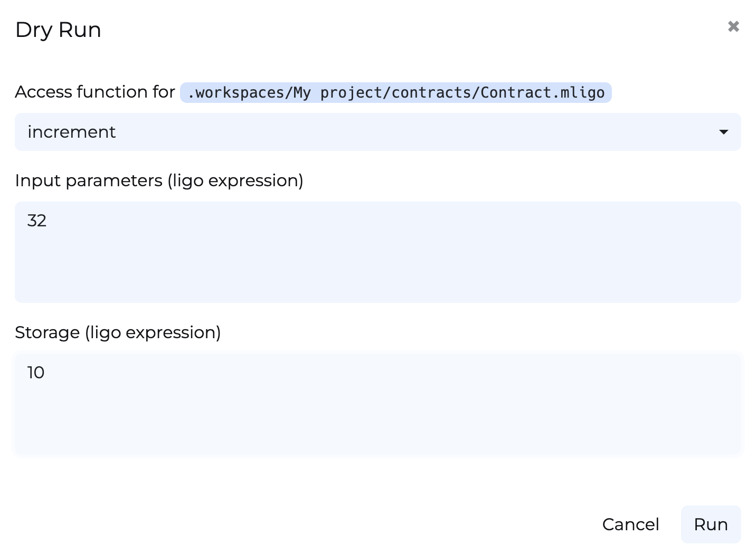The image size is (756, 554).
Task: Place cursor after the value 10
Action: [x=45, y=372]
